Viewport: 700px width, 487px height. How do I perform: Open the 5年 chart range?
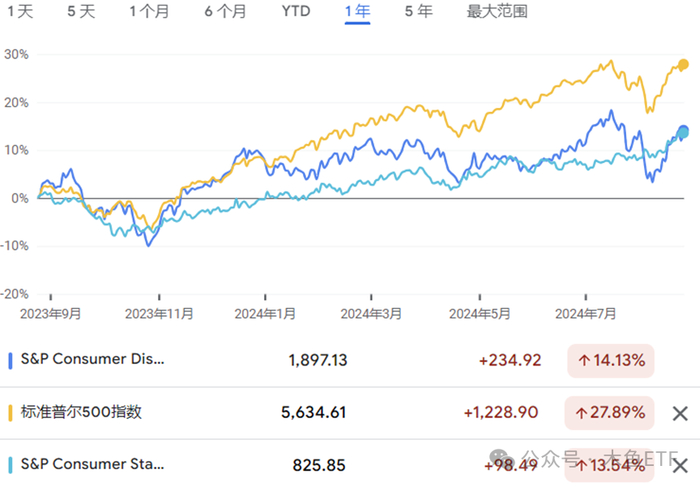(x=419, y=13)
